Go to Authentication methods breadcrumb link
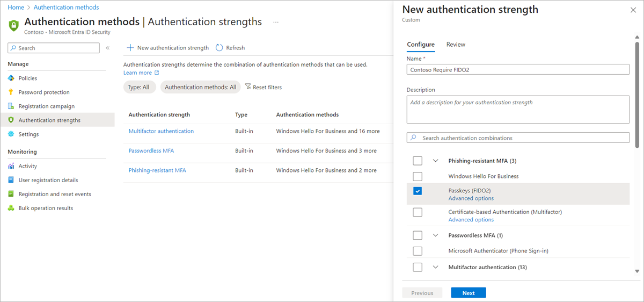The width and height of the screenshot is (644, 302). (66, 8)
